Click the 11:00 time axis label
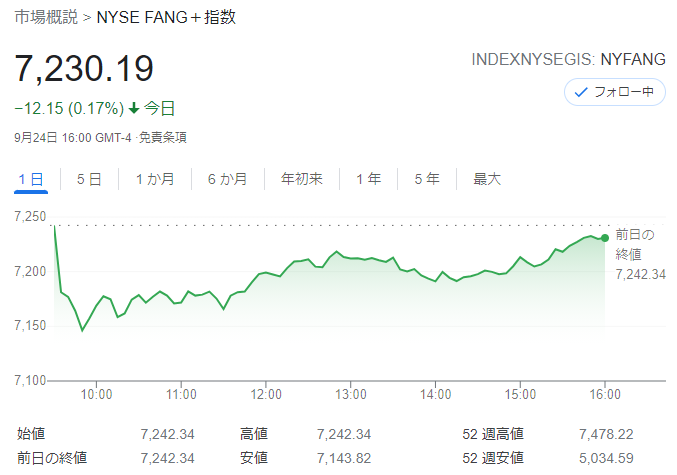 click(181, 394)
